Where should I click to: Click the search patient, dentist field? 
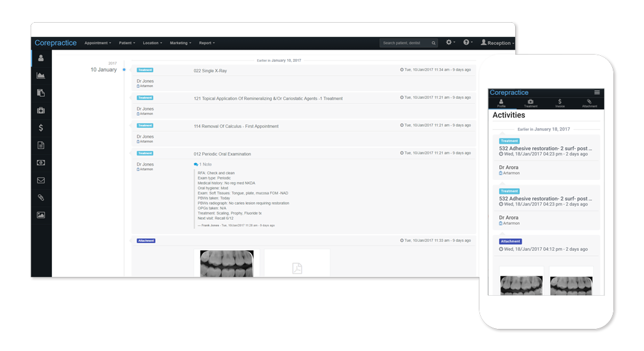pyautogui.click(x=405, y=43)
